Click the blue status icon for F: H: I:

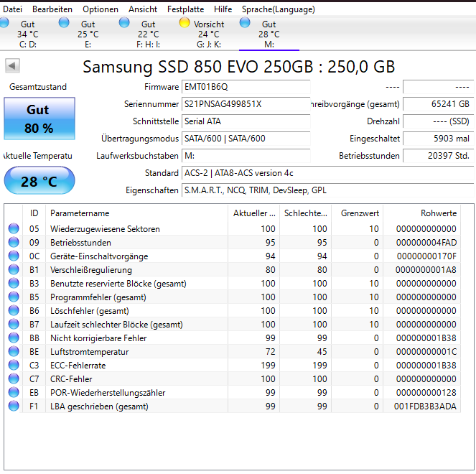[124, 22]
